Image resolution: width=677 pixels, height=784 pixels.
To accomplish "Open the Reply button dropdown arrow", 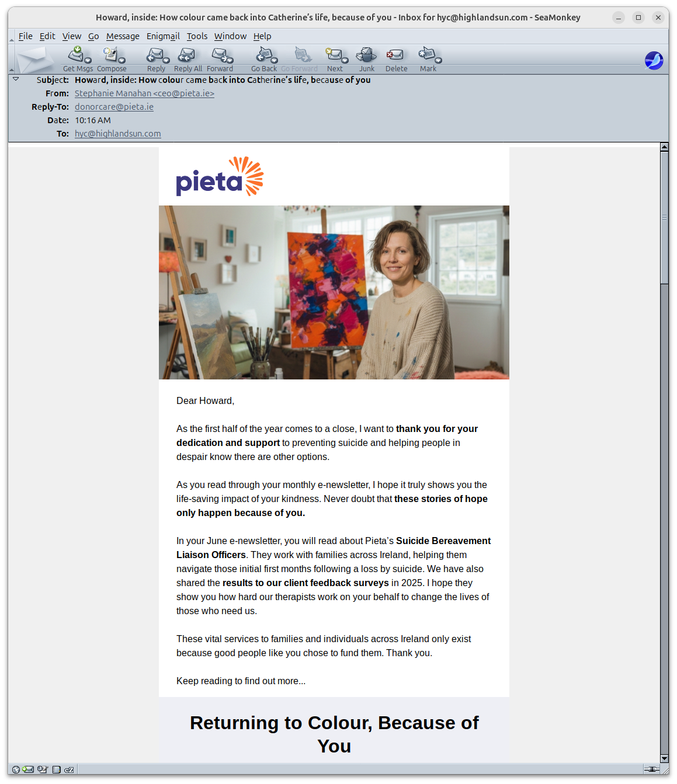I will click(x=166, y=60).
